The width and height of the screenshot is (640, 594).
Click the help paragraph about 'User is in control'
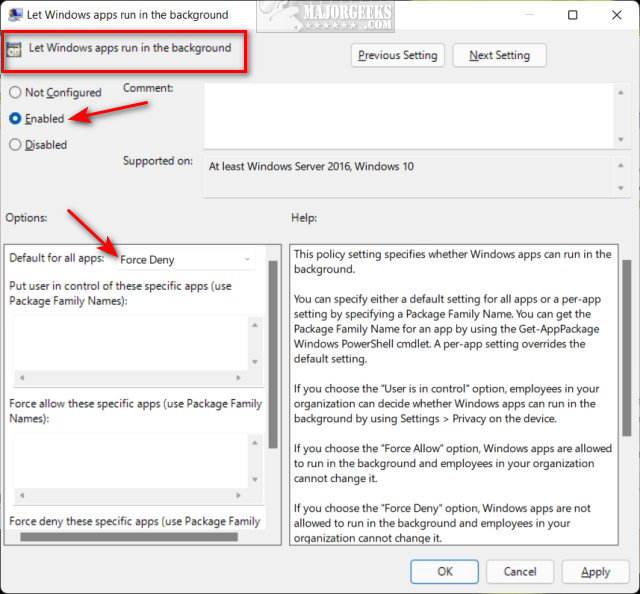click(447, 403)
